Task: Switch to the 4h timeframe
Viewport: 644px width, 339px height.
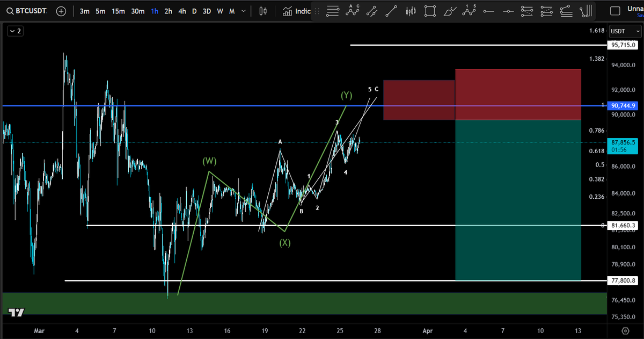Action: [182, 11]
